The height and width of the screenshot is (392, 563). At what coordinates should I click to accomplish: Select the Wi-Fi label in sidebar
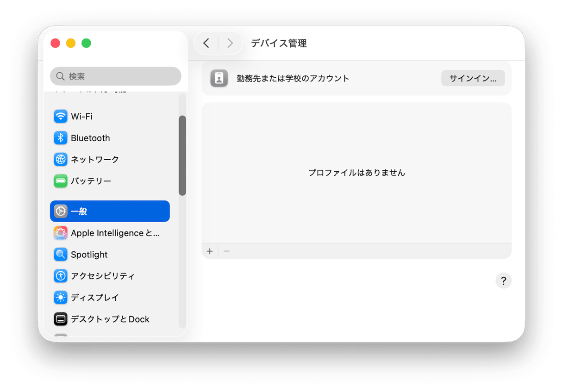coord(81,116)
